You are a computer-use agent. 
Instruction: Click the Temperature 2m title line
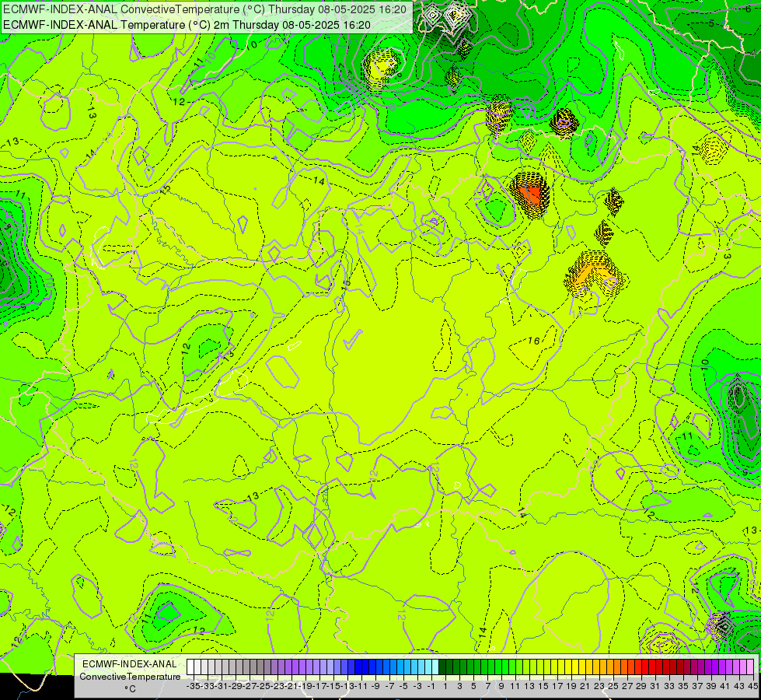[x=187, y=25]
